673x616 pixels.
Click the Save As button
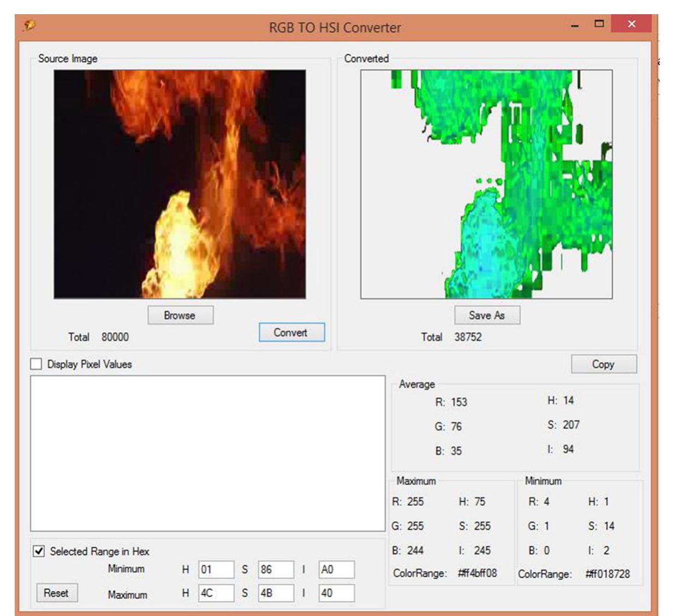[487, 315]
